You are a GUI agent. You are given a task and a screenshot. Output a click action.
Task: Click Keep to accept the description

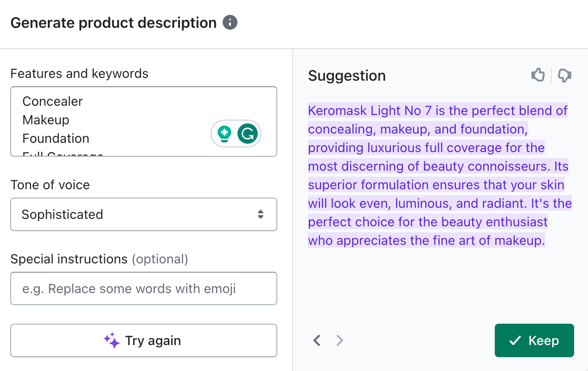click(x=534, y=340)
